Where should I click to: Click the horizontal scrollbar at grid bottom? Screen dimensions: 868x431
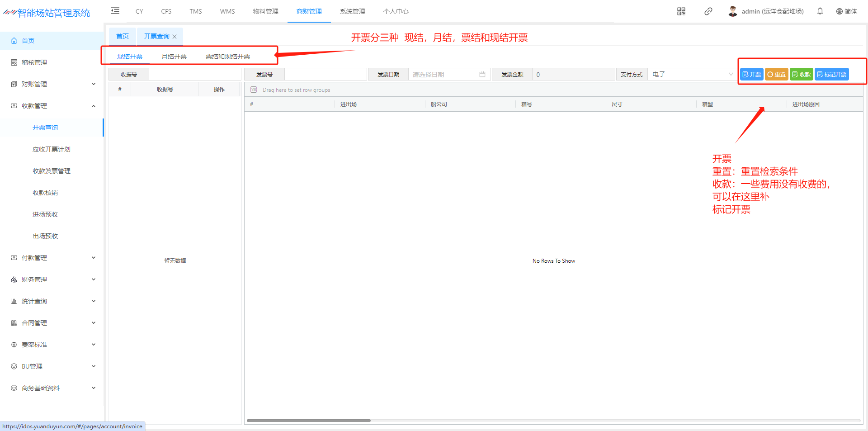click(x=309, y=421)
